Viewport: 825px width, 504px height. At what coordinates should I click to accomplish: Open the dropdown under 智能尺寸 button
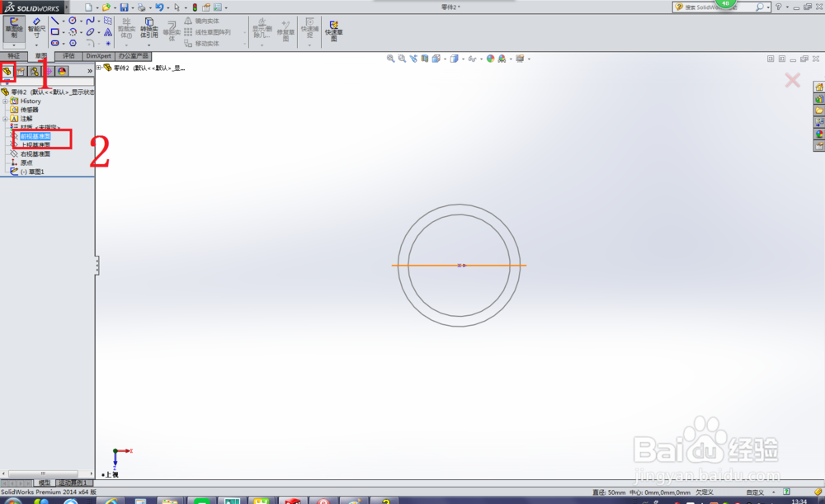click(x=36, y=45)
